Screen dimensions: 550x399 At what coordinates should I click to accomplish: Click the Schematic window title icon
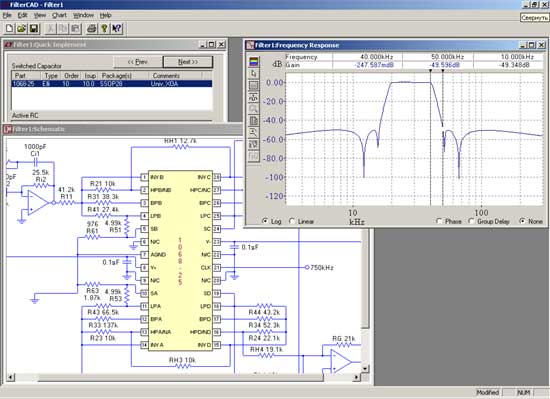click(8, 129)
